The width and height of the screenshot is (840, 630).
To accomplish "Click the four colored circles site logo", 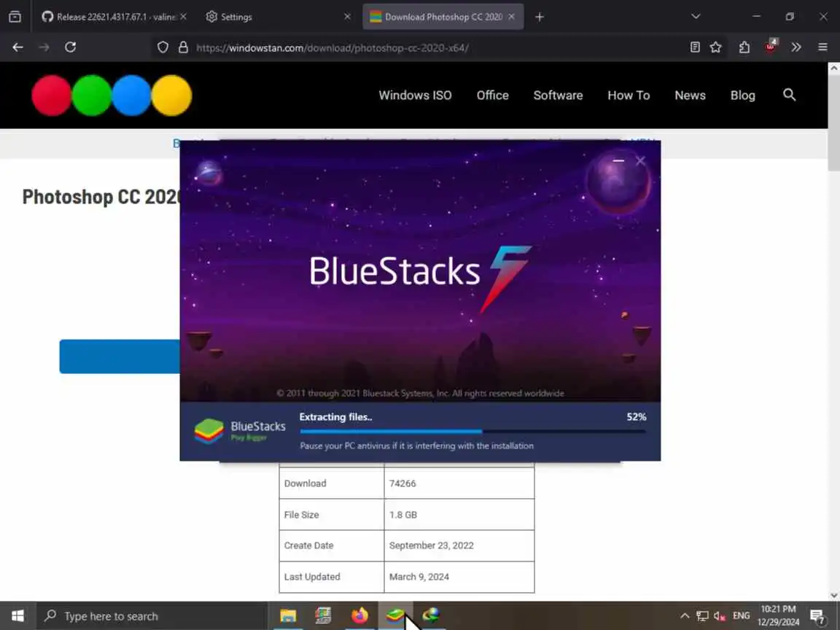I will pyautogui.click(x=112, y=96).
